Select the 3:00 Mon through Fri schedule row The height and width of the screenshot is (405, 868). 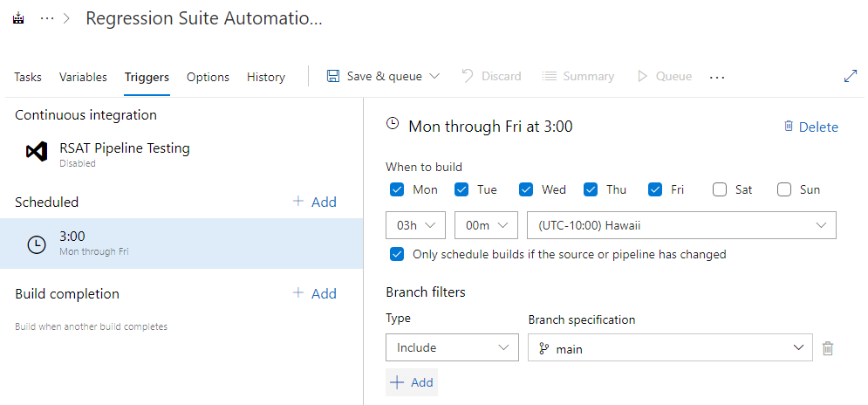point(181,244)
